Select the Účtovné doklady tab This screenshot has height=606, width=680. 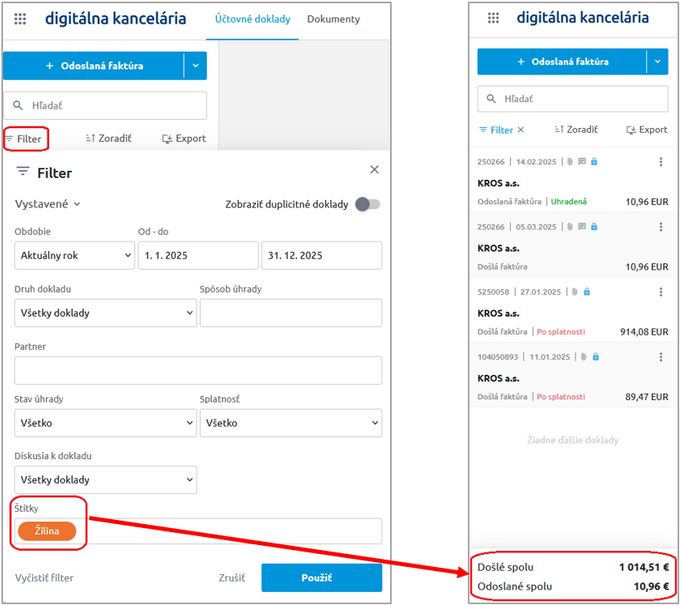[252, 19]
